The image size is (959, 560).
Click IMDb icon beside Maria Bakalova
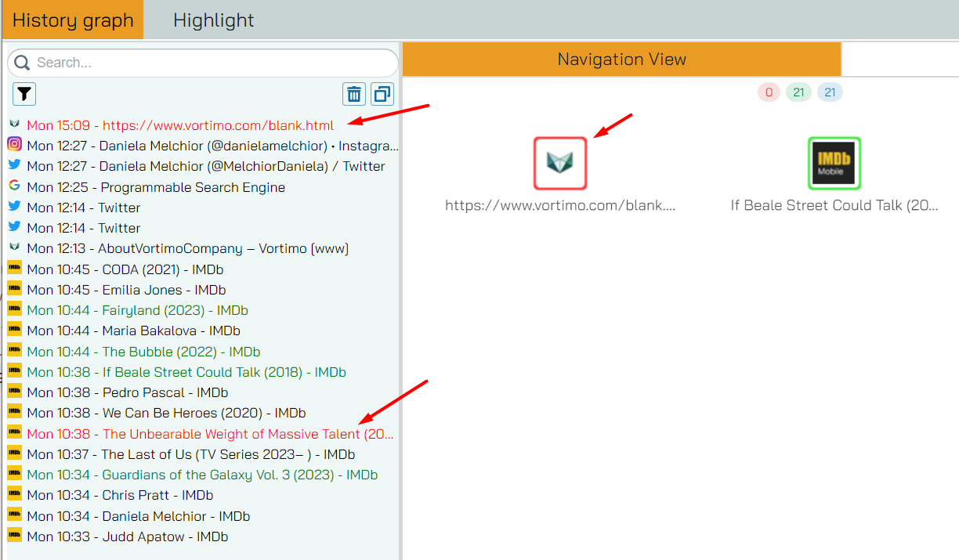pos(14,329)
